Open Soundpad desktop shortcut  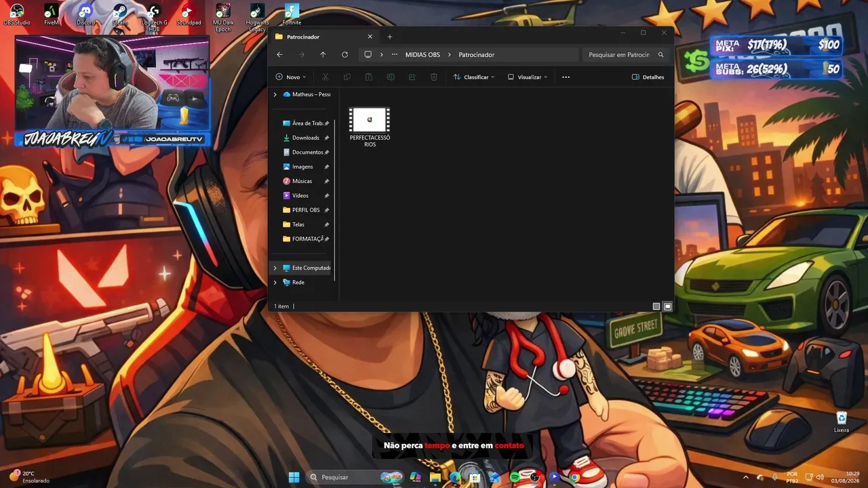(189, 15)
